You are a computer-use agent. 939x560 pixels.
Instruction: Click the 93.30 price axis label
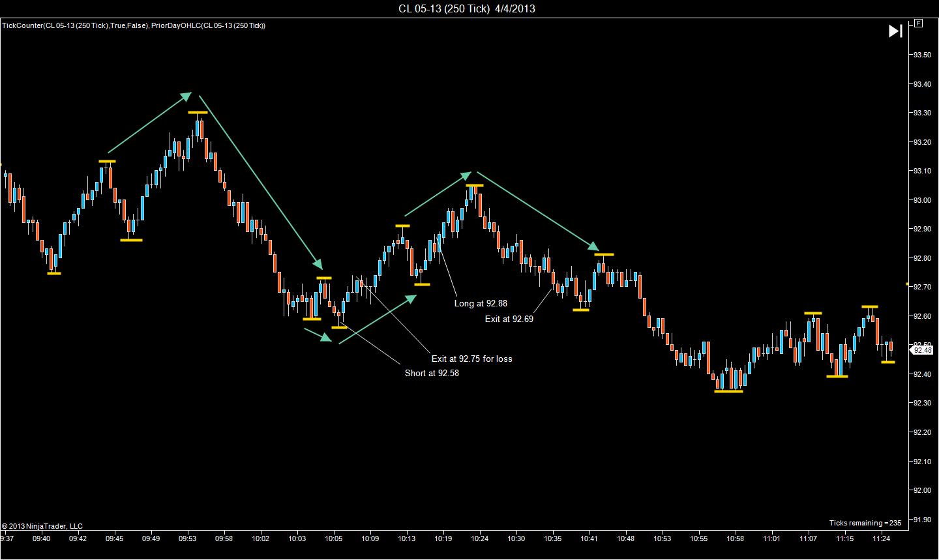(922, 113)
